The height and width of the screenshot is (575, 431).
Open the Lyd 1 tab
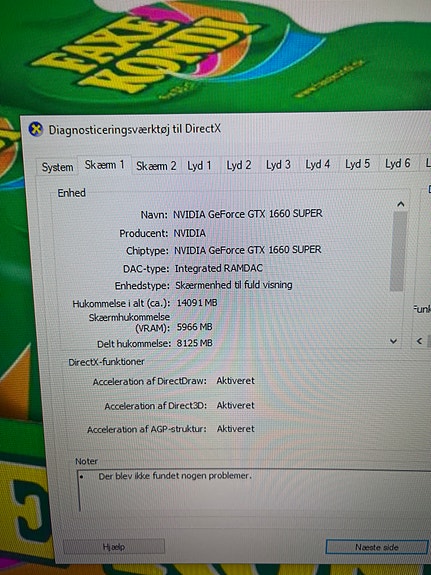(200, 166)
